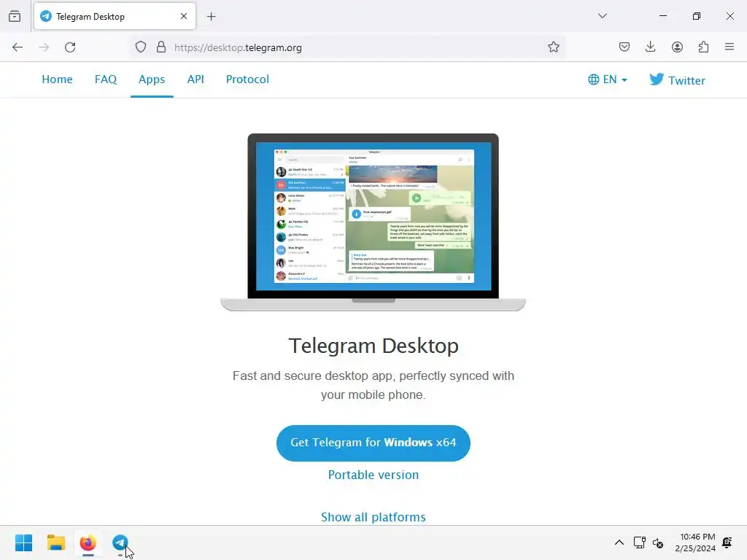Click the forward navigation arrow
Viewport: 747px width, 560px height.
pos(44,47)
